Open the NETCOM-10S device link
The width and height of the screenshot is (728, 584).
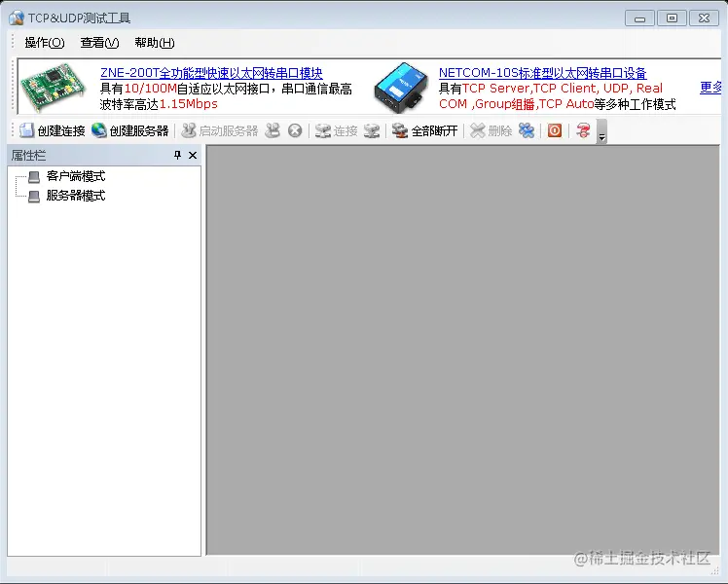click(x=543, y=73)
